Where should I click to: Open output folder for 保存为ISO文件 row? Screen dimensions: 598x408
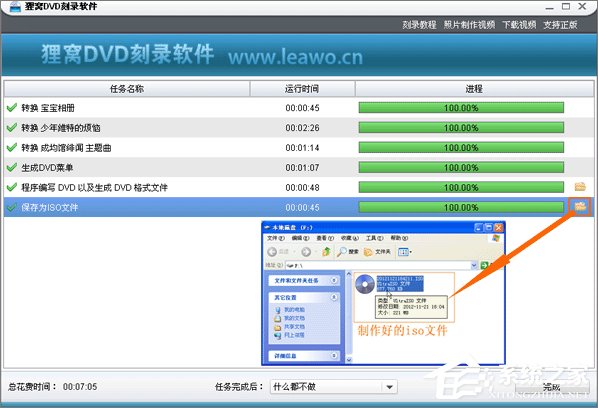580,207
